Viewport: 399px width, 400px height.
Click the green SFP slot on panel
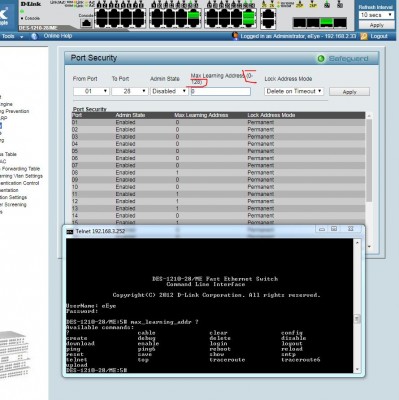(326, 22)
